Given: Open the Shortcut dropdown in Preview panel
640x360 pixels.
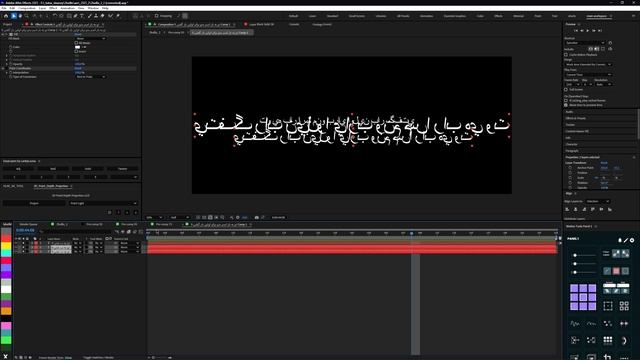Looking at the screenshot, I should [x=585, y=43].
